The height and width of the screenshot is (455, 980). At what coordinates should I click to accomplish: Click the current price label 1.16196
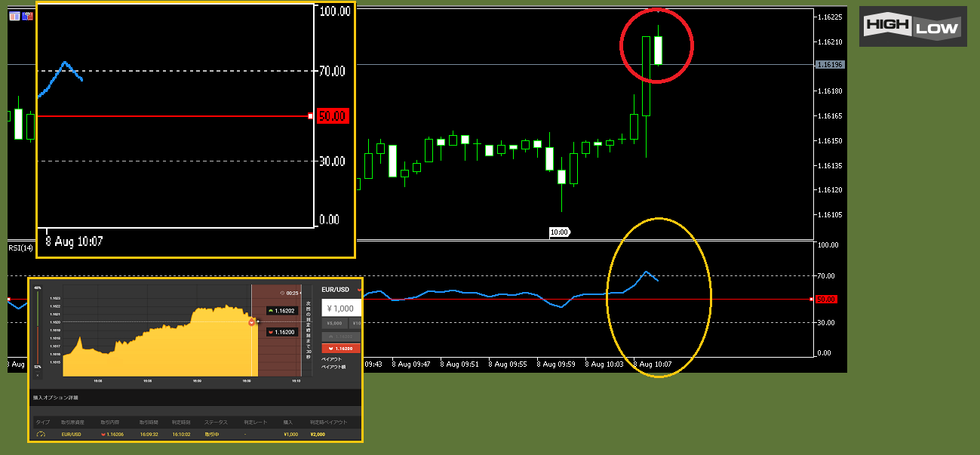pyautogui.click(x=830, y=65)
